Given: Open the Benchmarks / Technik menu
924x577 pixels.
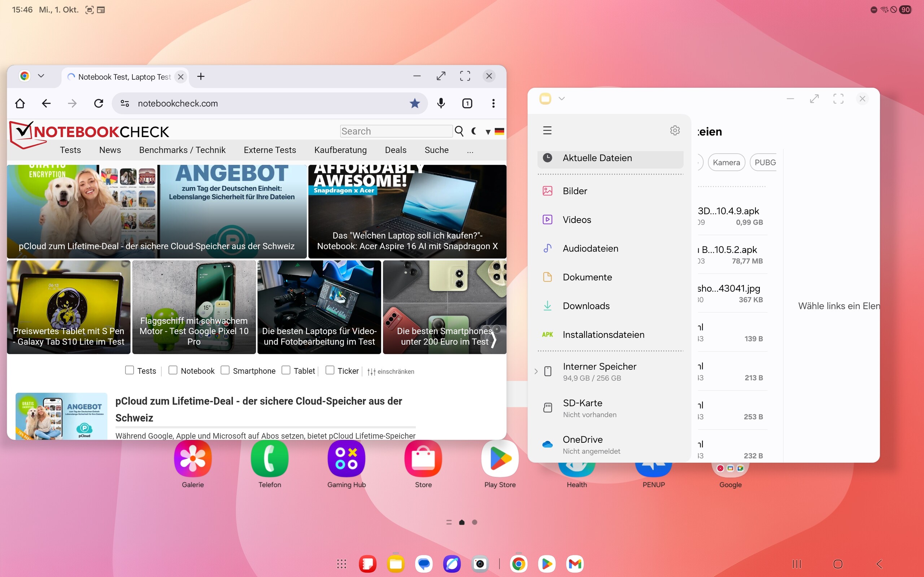Looking at the screenshot, I should click(x=182, y=150).
